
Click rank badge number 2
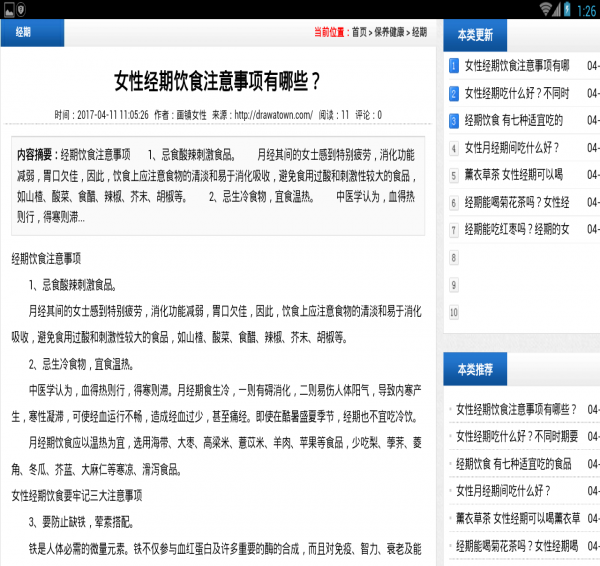(453, 93)
